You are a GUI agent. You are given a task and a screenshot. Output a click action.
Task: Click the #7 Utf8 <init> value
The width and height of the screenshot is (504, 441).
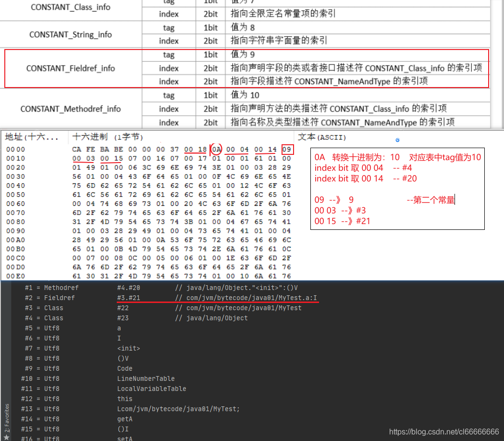pyautogui.click(x=129, y=348)
